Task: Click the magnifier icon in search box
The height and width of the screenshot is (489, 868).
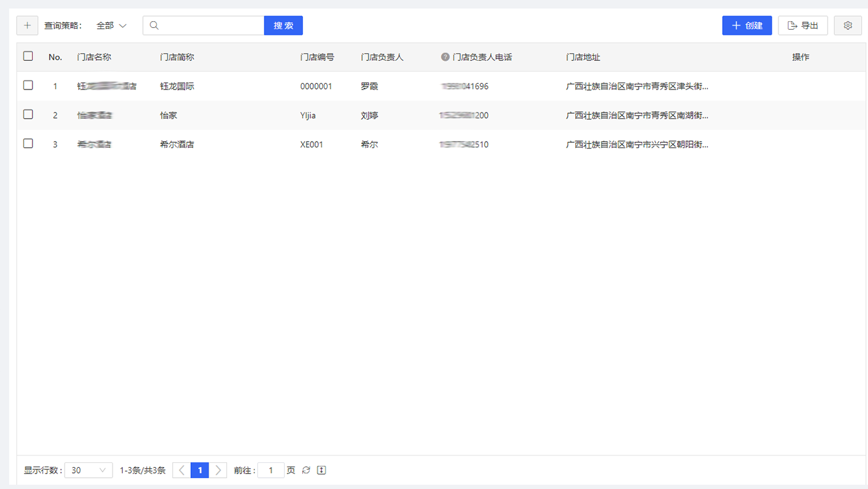Action: coord(154,25)
